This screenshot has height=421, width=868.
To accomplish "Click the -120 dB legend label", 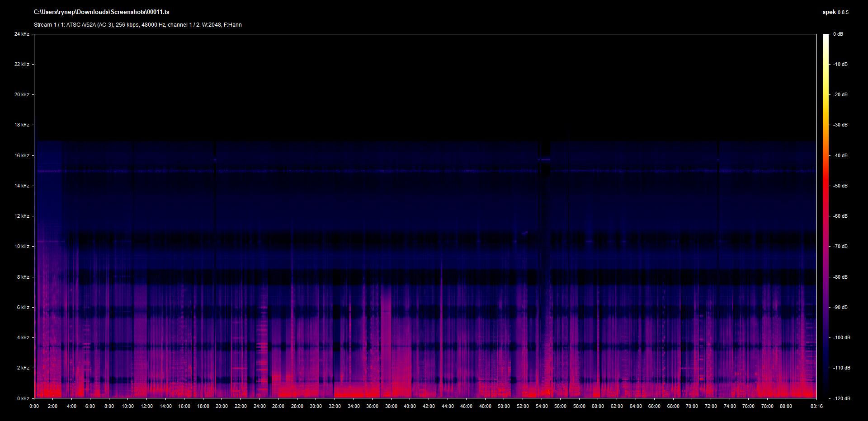I will pos(841,398).
